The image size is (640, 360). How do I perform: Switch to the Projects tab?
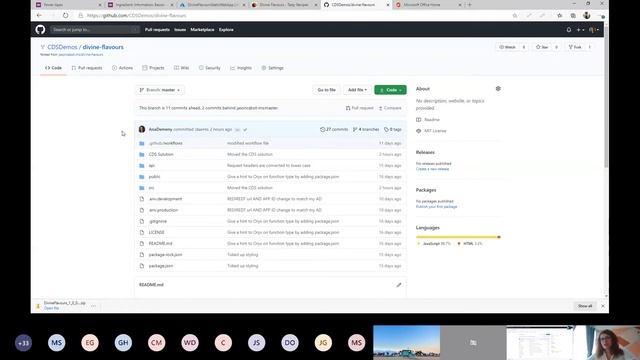pos(153,68)
